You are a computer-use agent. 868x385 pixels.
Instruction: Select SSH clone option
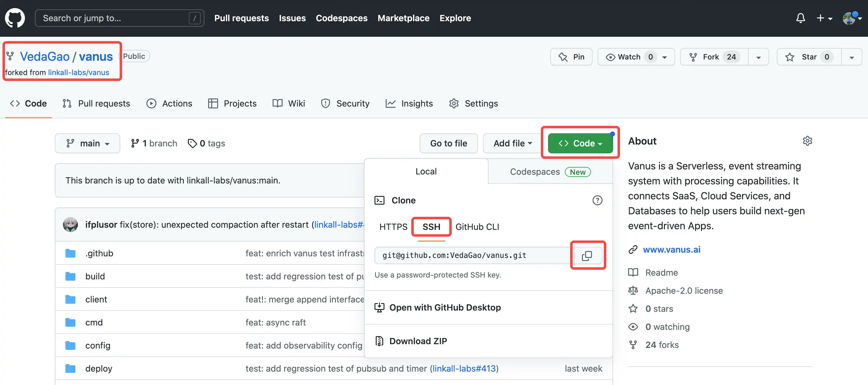(x=431, y=227)
